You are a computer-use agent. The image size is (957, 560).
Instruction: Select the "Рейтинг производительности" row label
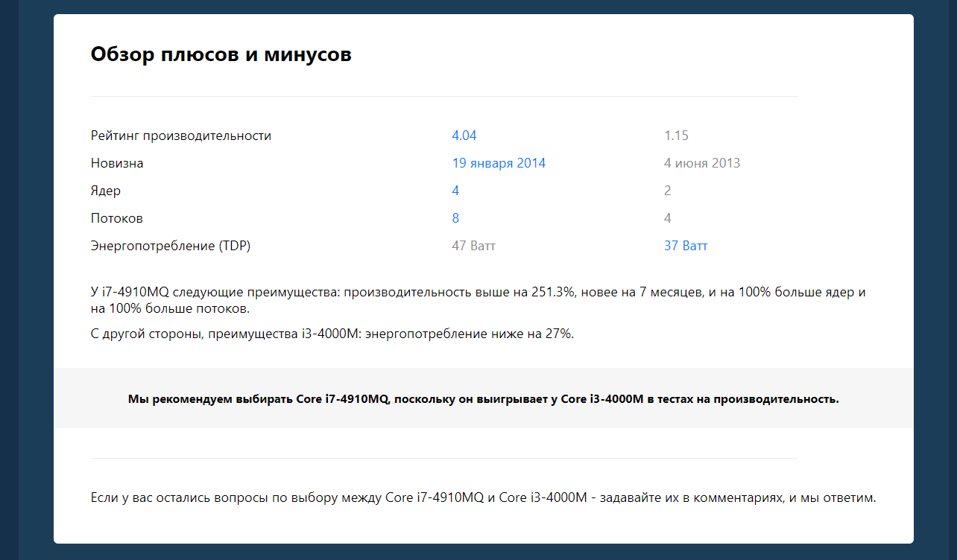coord(181,136)
